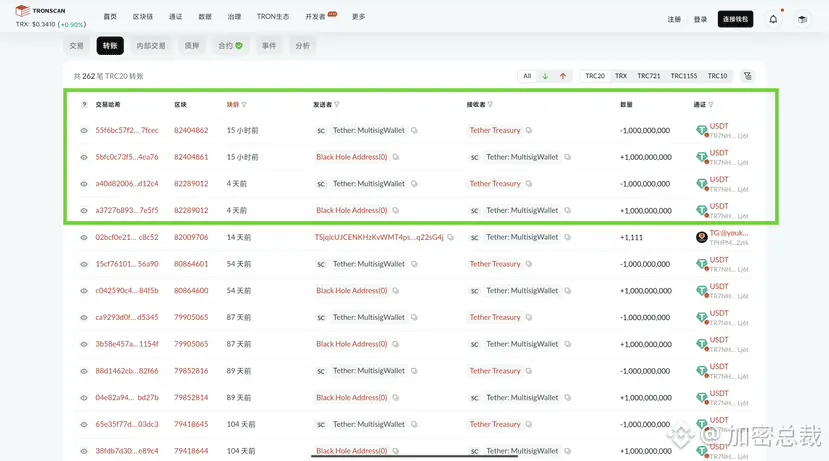
Task: Copy sender address in 15cf76101 row
Action: 414,264
